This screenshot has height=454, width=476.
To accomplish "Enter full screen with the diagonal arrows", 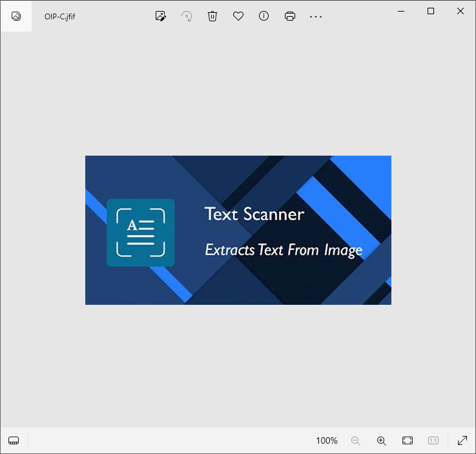I will [x=462, y=440].
